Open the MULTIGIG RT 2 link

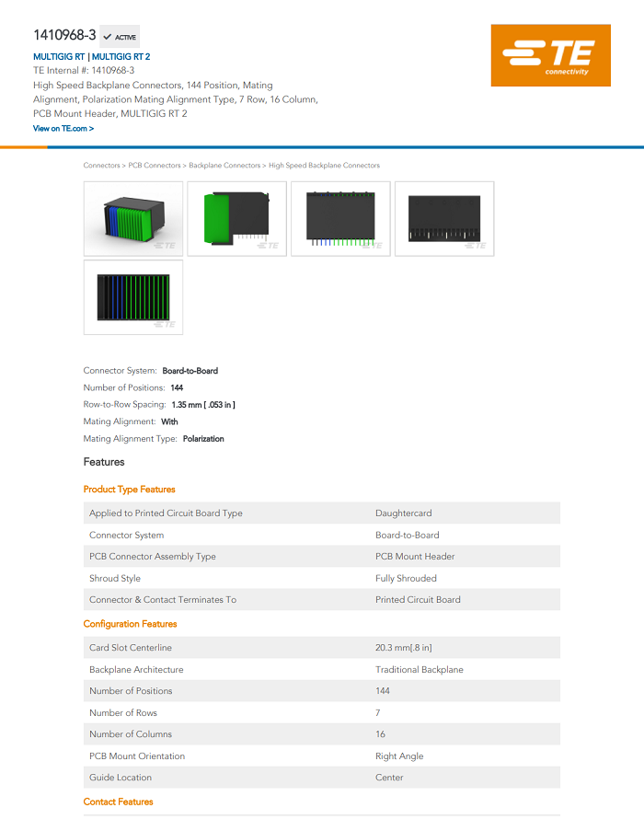(x=121, y=56)
